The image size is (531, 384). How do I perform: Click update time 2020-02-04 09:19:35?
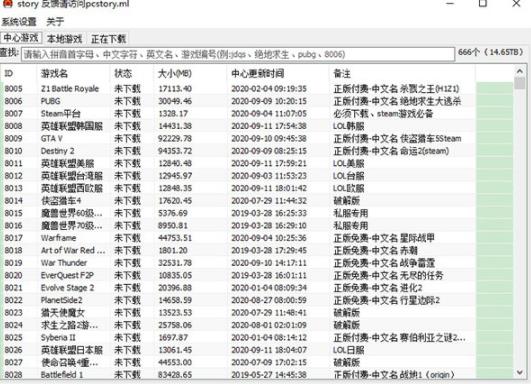pyautogui.click(x=269, y=89)
